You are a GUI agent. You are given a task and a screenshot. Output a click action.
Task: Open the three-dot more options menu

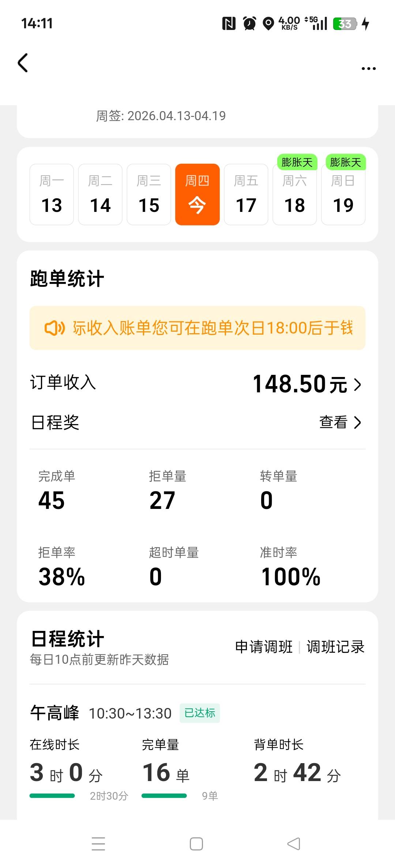tap(368, 68)
